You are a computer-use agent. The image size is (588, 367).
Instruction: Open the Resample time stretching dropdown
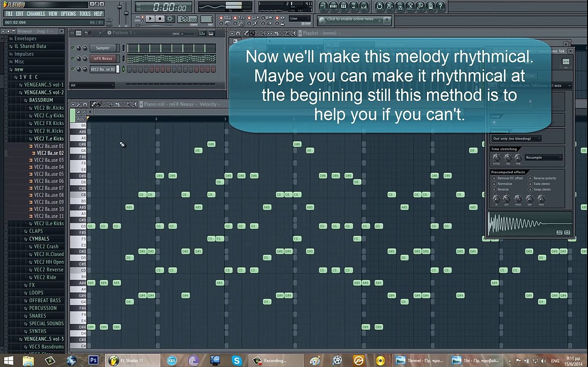click(x=544, y=158)
